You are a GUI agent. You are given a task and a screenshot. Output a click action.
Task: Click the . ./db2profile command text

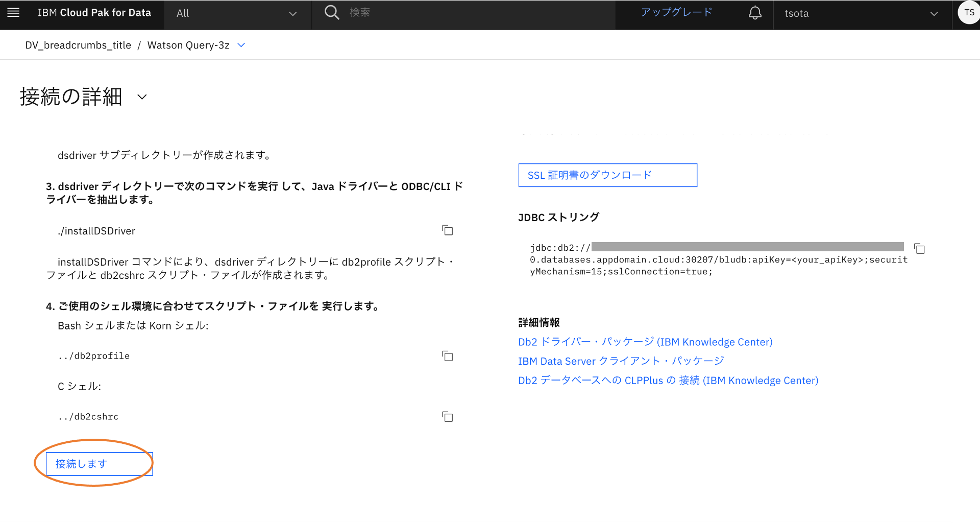tap(94, 356)
